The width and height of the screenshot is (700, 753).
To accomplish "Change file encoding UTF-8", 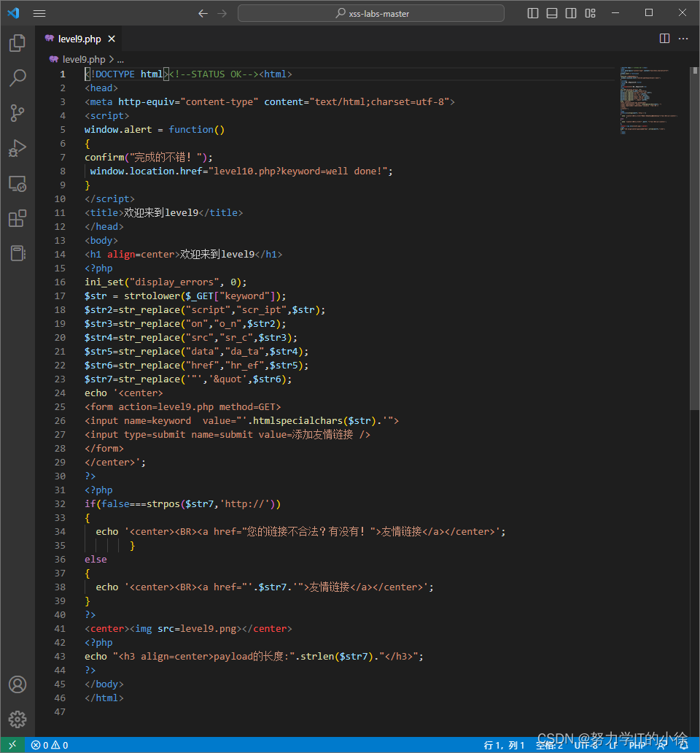I will (586, 745).
